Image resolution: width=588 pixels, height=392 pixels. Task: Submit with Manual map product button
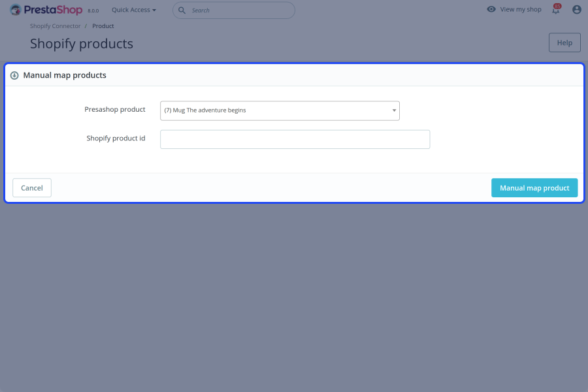coord(534,188)
